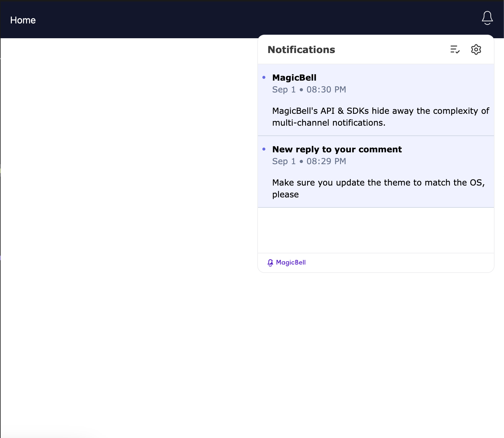Go to the Home link in navbar
Screen dimensions: 504x438
pos(23,20)
